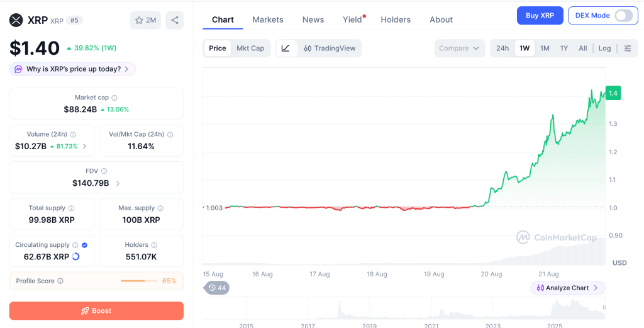This screenshot has width=644, height=328.
Task: Click the XRP coin logo icon
Action: click(x=16, y=20)
